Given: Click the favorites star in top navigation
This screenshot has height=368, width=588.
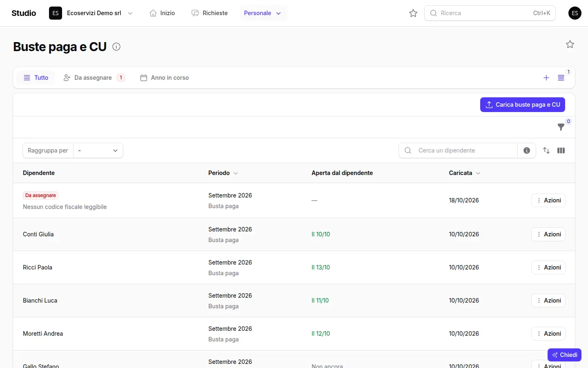Looking at the screenshot, I should pos(413,13).
